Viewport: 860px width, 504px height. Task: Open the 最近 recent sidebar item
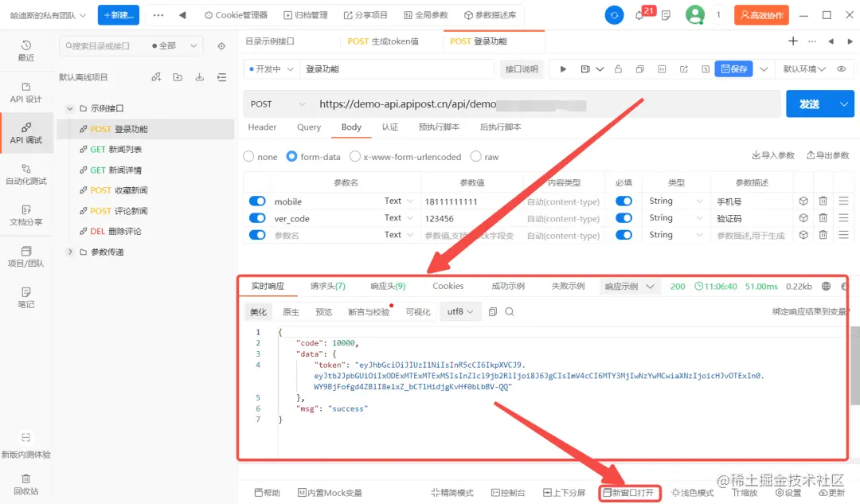(25, 50)
